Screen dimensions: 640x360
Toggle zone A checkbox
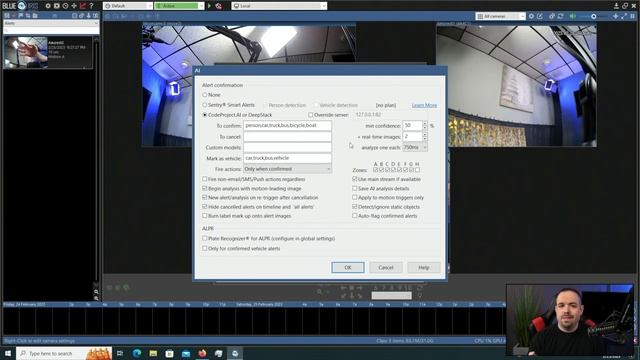pos(376,170)
